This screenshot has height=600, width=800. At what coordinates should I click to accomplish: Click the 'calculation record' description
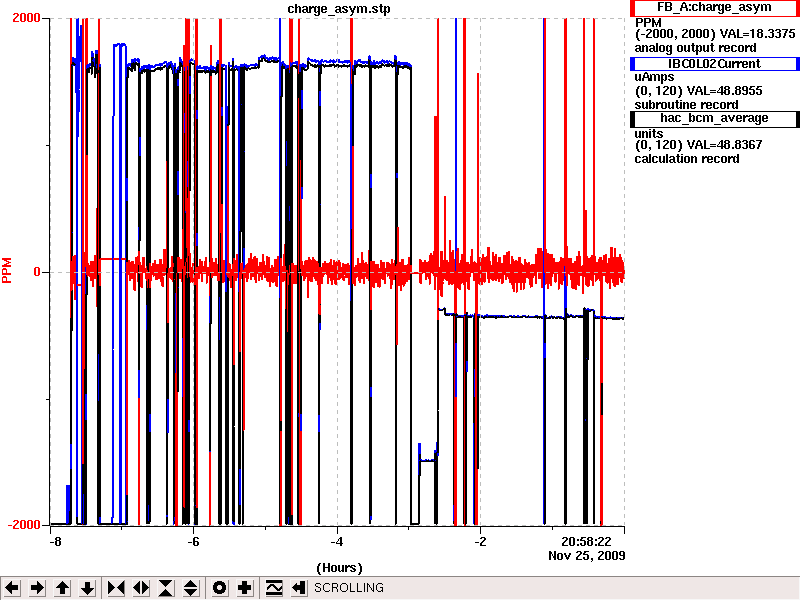(x=687, y=159)
